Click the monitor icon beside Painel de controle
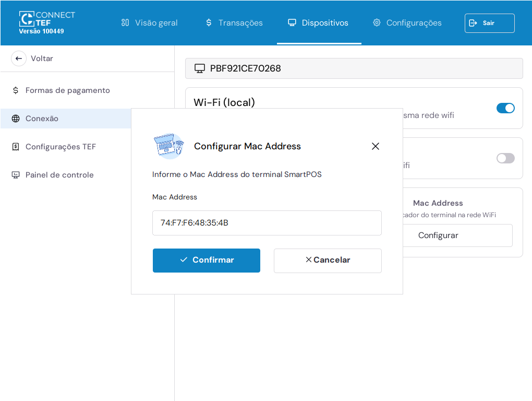 16,175
